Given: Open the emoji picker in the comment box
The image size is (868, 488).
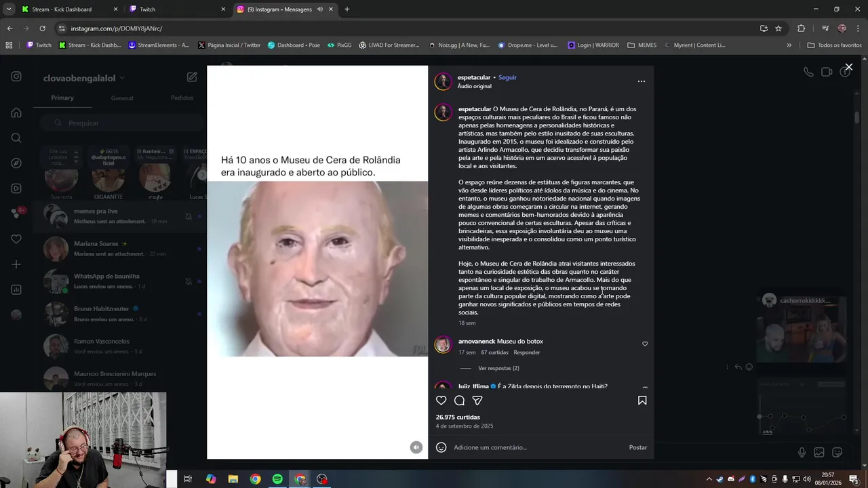Looking at the screenshot, I should (441, 447).
